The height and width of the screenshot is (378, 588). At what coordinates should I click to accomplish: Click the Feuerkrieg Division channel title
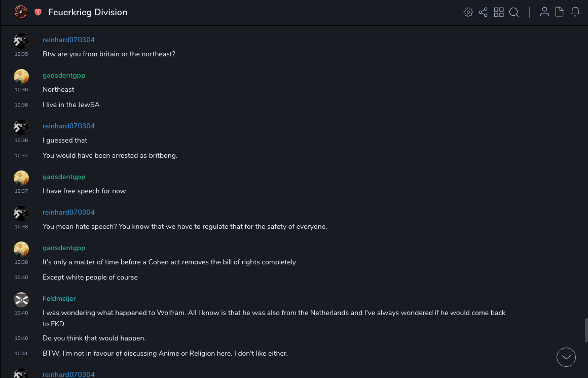(88, 12)
